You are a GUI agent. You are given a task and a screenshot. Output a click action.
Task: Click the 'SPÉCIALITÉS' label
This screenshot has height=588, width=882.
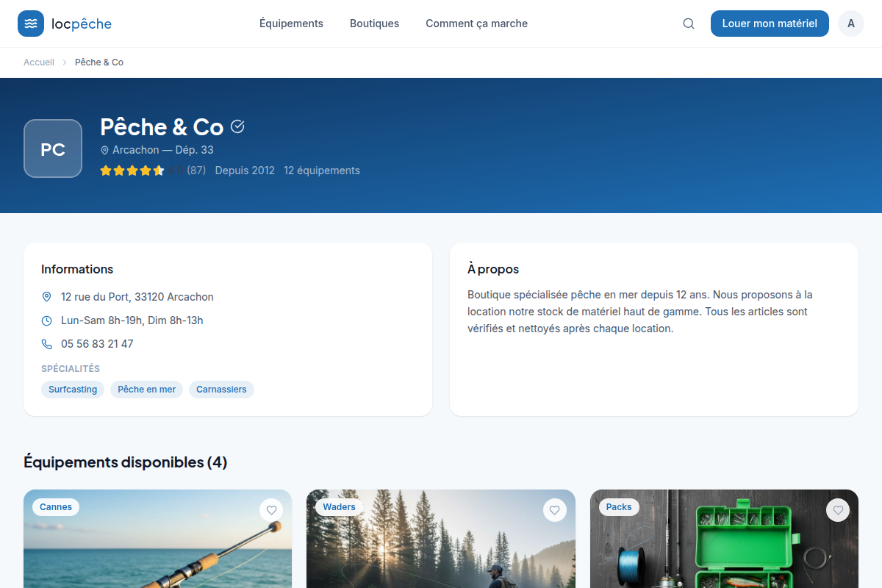pyautogui.click(x=71, y=368)
